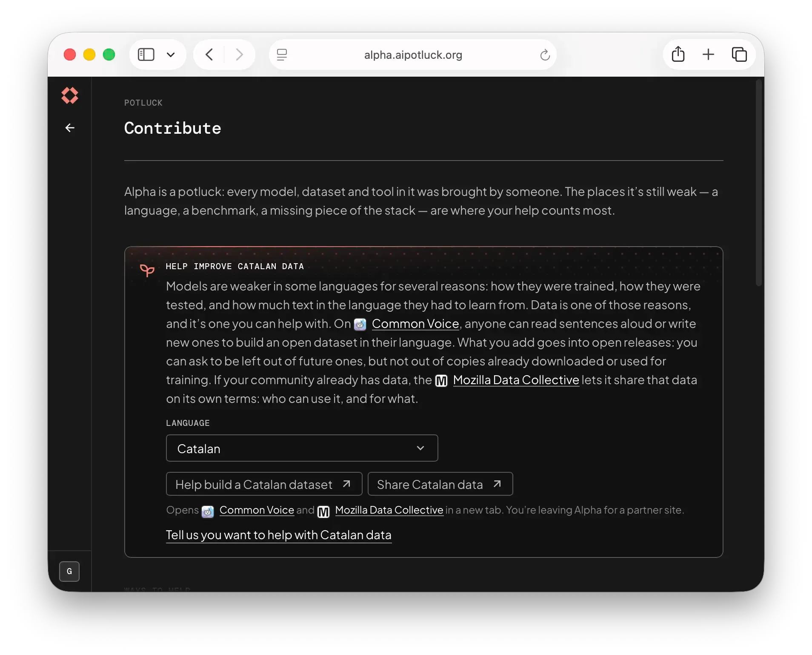Click the Common Voice robot icon in the Opens note
This screenshot has height=655, width=812.
pos(208,511)
